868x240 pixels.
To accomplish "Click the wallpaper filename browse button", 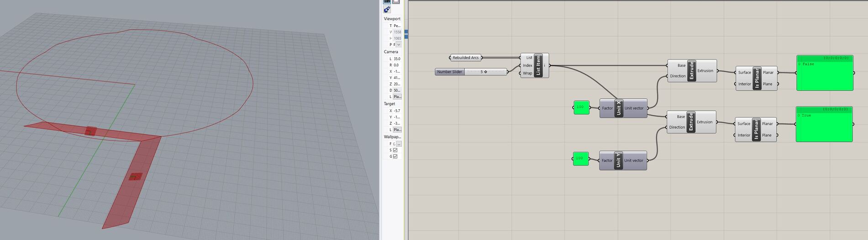I will (x=399, y=144).
